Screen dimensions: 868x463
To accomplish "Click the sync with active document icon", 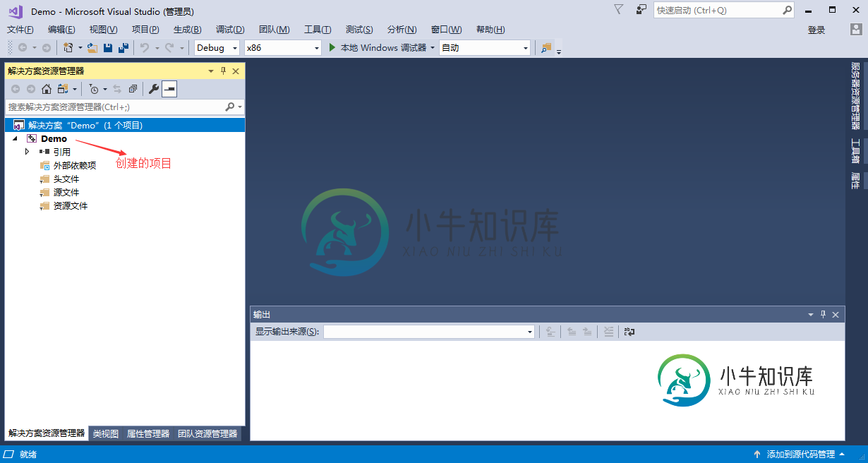I will (117, 89).
